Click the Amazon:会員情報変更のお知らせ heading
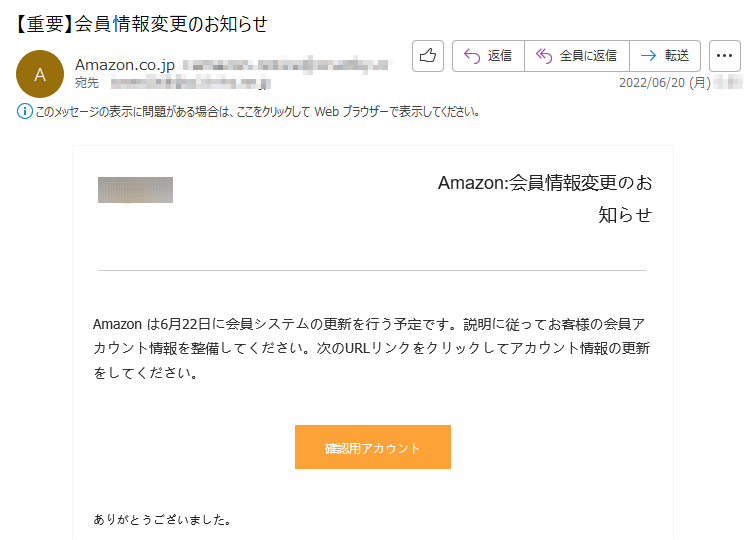The width and height of the screenshot is (754, 540). coord(545,199)
